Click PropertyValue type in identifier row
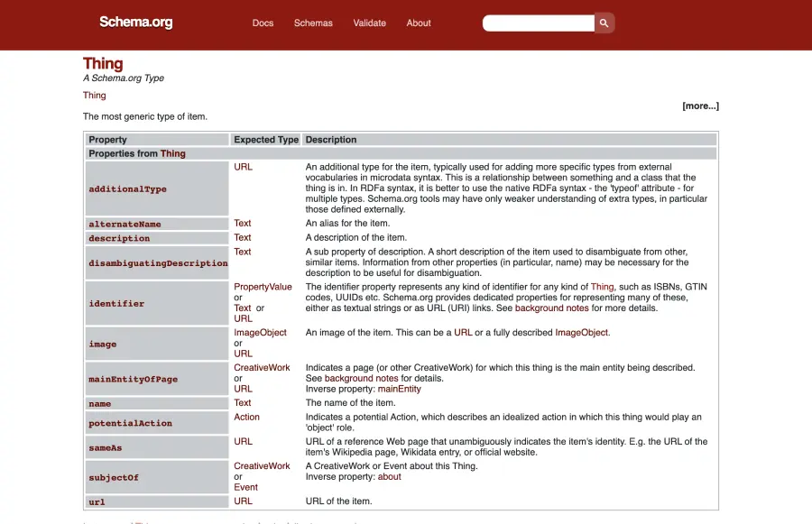 [x=263, y=287]
